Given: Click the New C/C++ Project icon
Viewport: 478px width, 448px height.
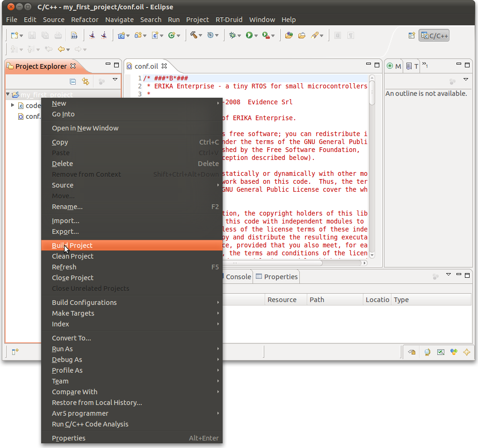Looking at the screenshot, I should coord(121,36).
